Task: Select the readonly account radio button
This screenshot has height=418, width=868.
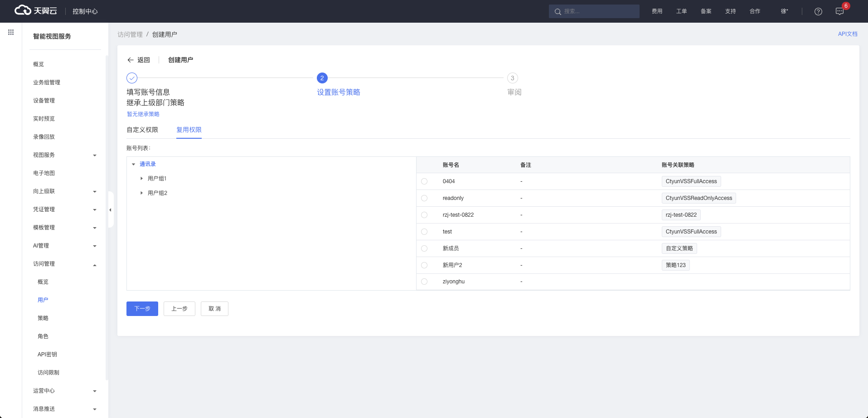Action: click(x=424, y=198)
